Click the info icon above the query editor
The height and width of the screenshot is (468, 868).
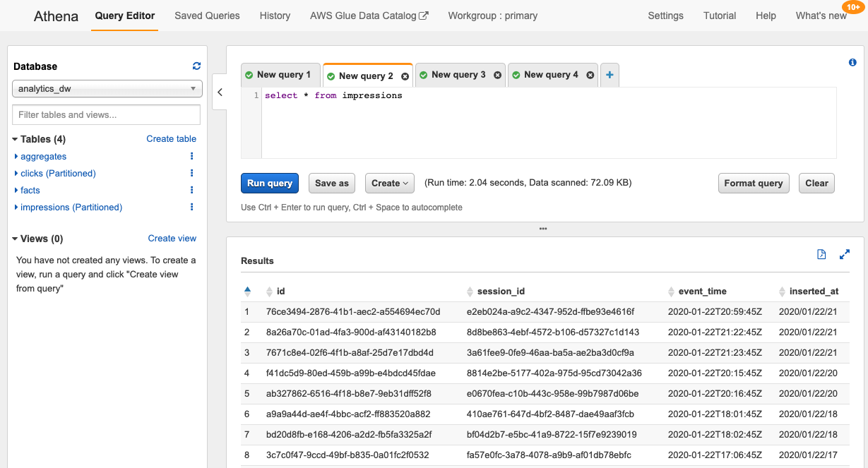click(852, 62)
